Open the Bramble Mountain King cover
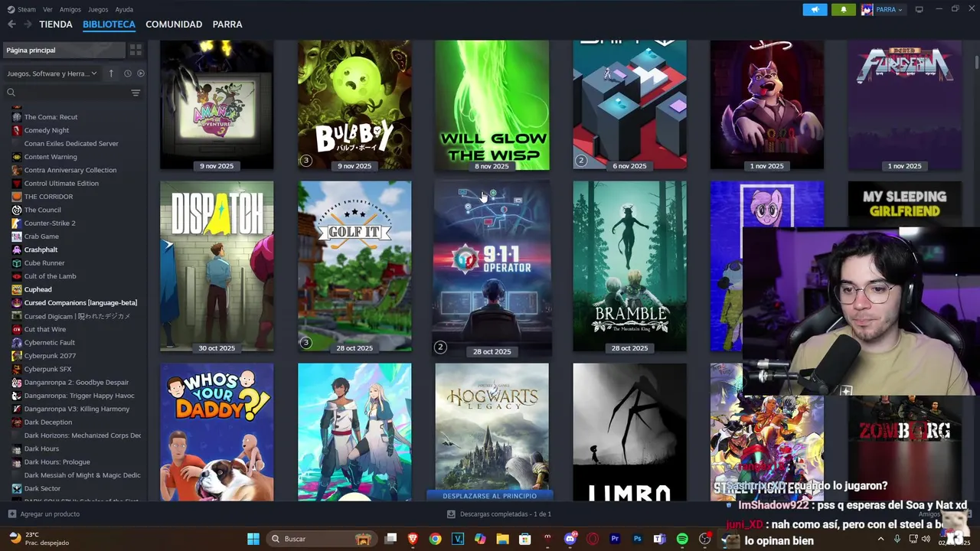980x551 pixels. [629, 266]
